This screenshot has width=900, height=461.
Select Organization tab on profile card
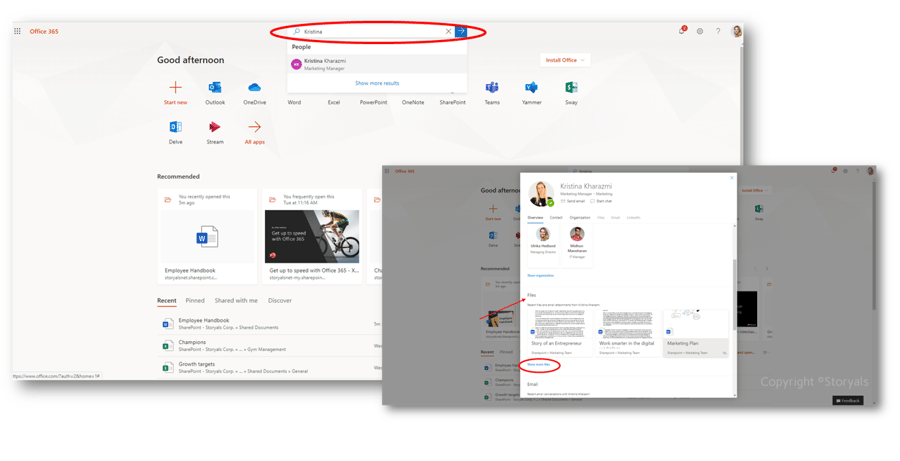580,218
